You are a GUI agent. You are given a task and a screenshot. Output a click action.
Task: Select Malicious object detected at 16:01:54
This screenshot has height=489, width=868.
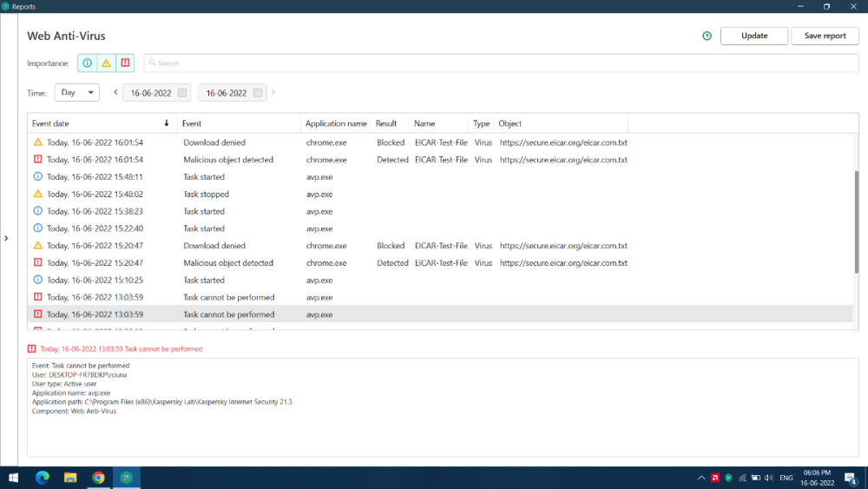(x=440, y=160)
